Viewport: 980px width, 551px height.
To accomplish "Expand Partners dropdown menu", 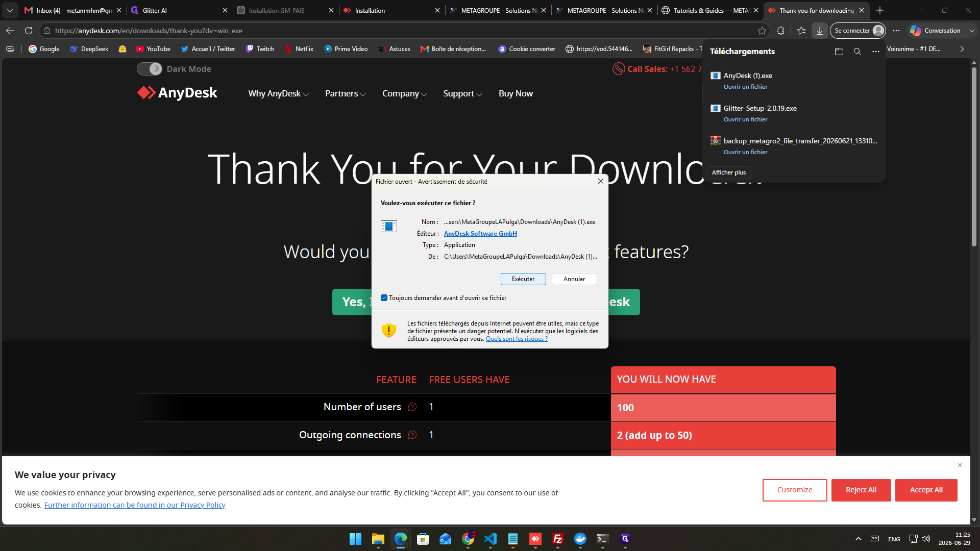I will point(345,93).
